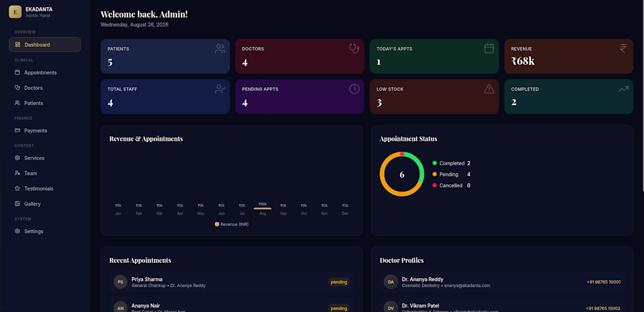
Task: Click the appointment status donut chart
Action: click(402, 174)
